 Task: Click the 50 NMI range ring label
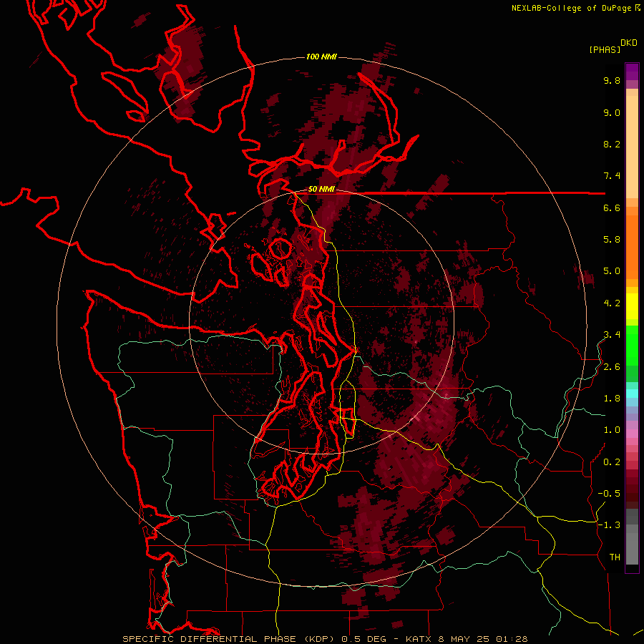[x=321, y=190]
